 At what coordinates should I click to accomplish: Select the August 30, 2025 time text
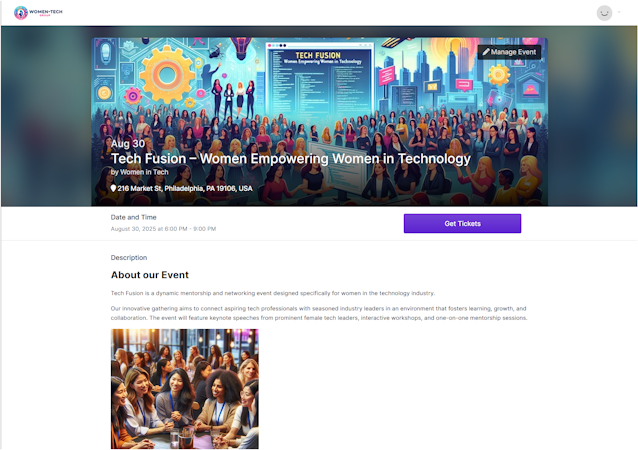click(x=163, y=229)
